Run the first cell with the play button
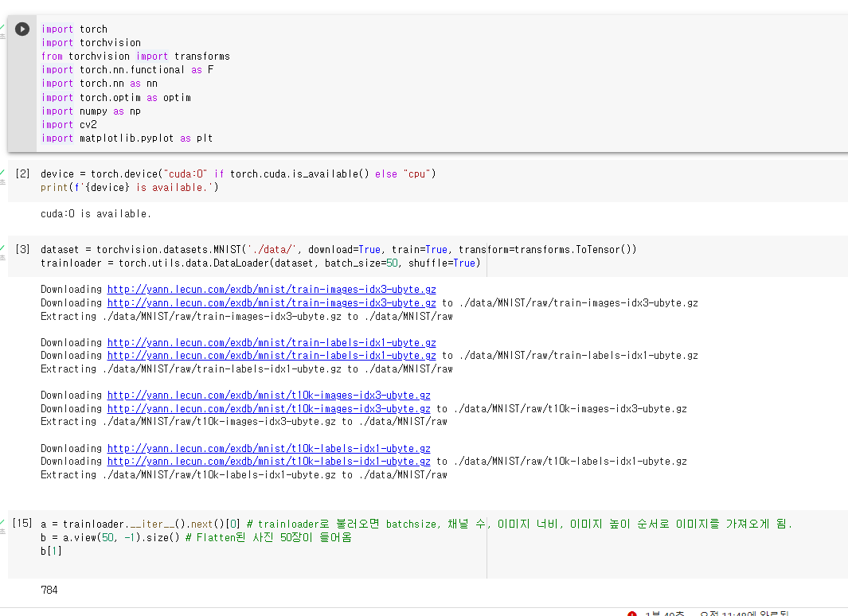Screen dimensions: 848x616 [22, 29]
